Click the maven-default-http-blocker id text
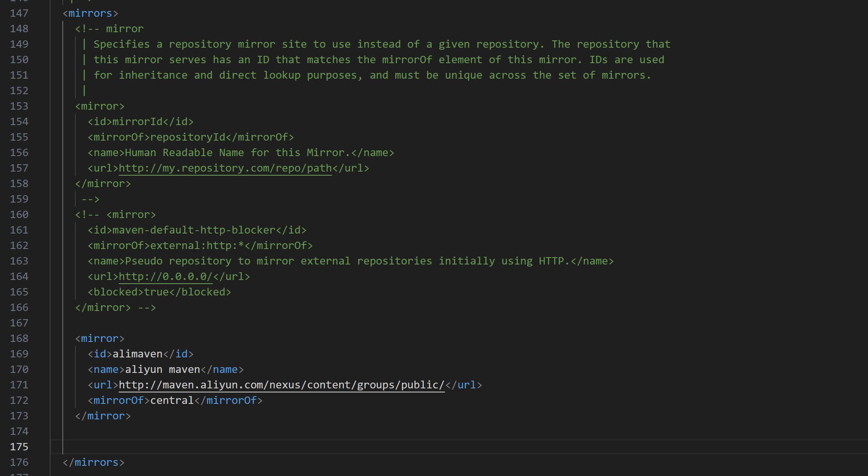 [194, 230]
